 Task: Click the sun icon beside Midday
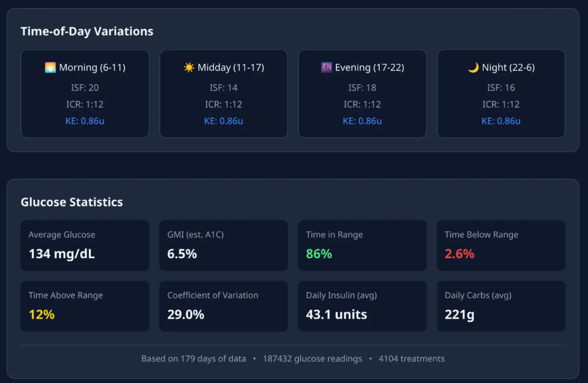coord(189,67)
